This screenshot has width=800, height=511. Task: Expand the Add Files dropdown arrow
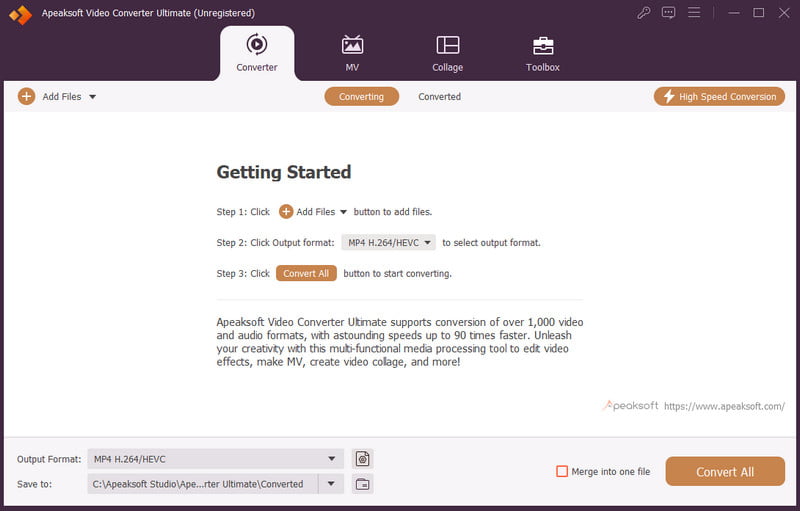[92, 97]
